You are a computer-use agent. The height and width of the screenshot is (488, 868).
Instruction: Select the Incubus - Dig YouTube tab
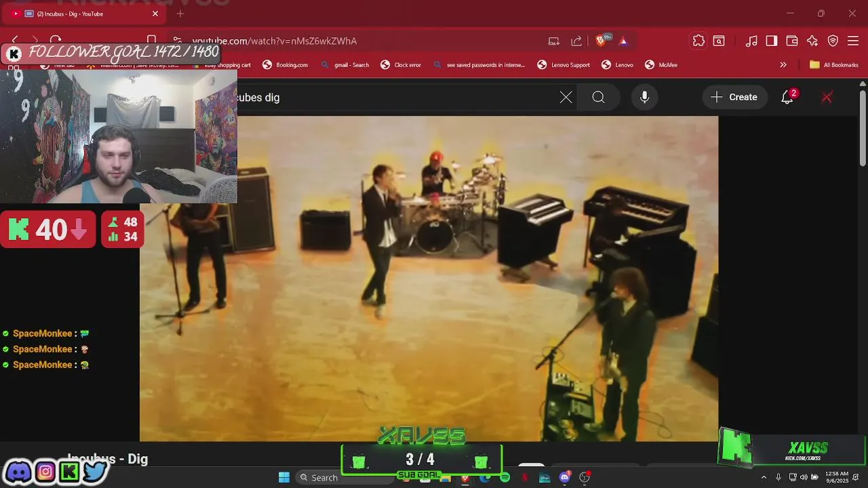[85, 14]
